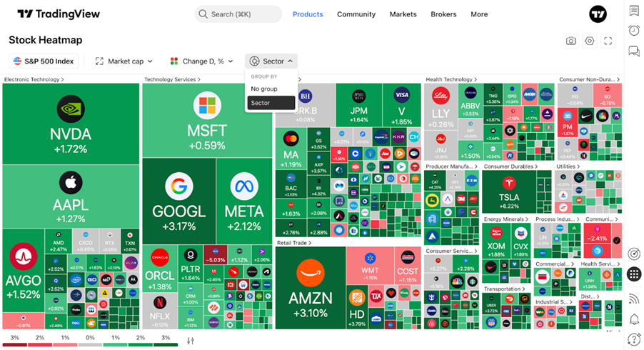Enter fullscreen mode for the heatmap
The image size is (644, 350).
pyautogui.click(x=608, y=41)
